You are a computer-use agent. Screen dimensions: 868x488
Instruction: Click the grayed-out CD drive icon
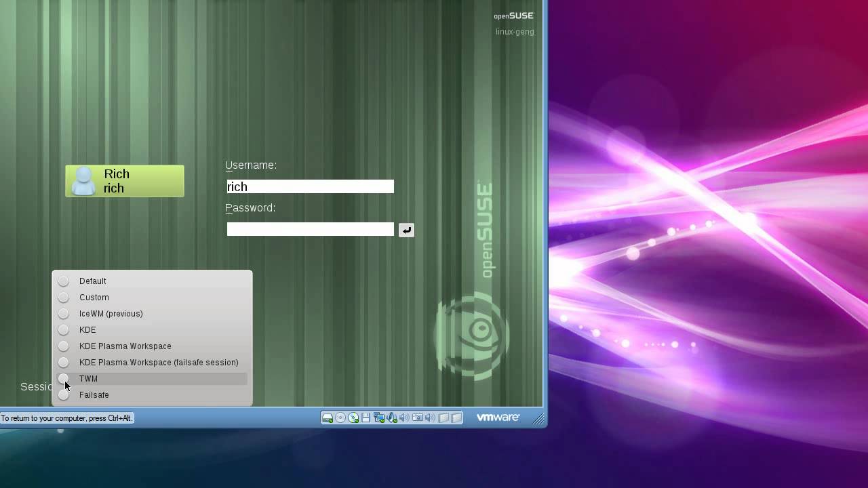340,418
